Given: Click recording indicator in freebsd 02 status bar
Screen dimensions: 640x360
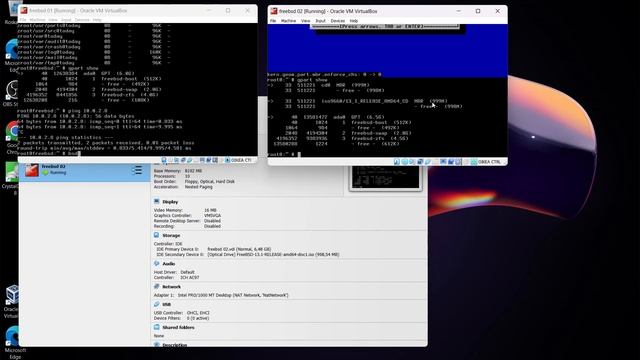Looking at the screenshot, I should (451, 162).
